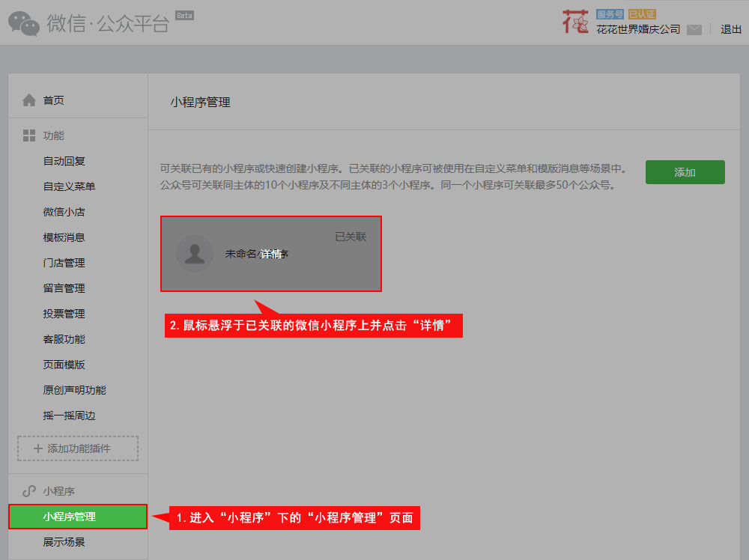Click the mini program link icon
749x560 pixels.
29,491
